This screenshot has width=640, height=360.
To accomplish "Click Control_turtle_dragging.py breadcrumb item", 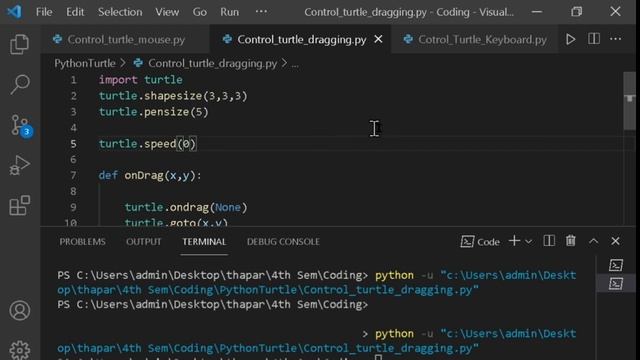I will click(x=212, y=63).
